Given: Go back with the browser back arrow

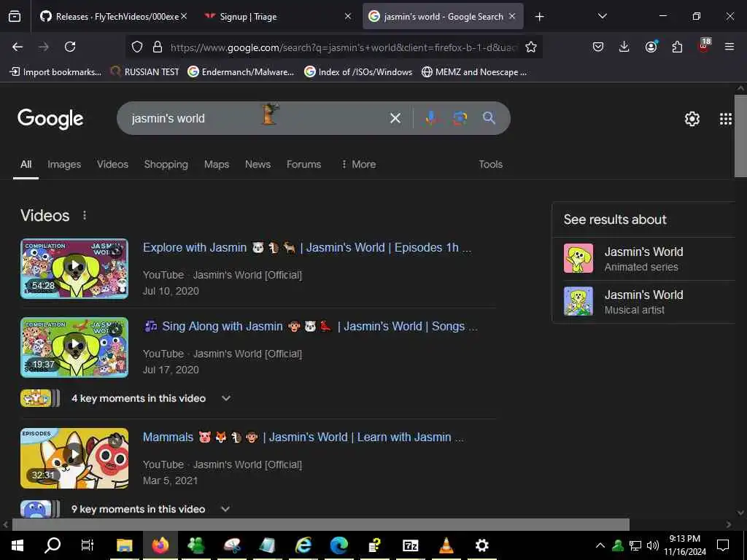Looking at the screenshot, I should [18, 47].
